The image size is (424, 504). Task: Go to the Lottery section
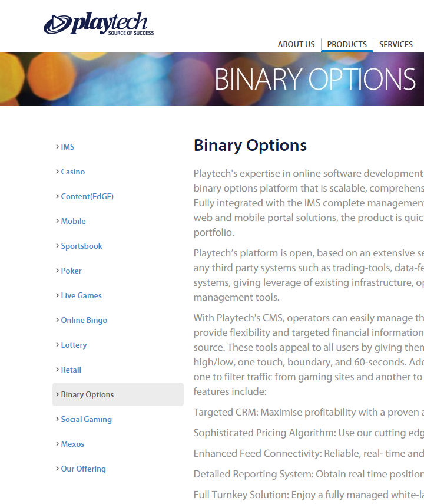pyautogui.click(x=74, y=345)
